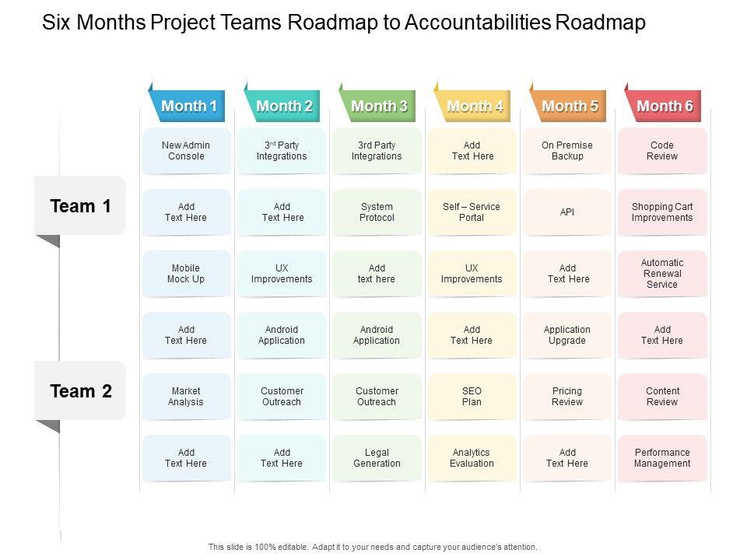
Task: Click the On Premise Backup card
Action: click(x=567, y=151)
